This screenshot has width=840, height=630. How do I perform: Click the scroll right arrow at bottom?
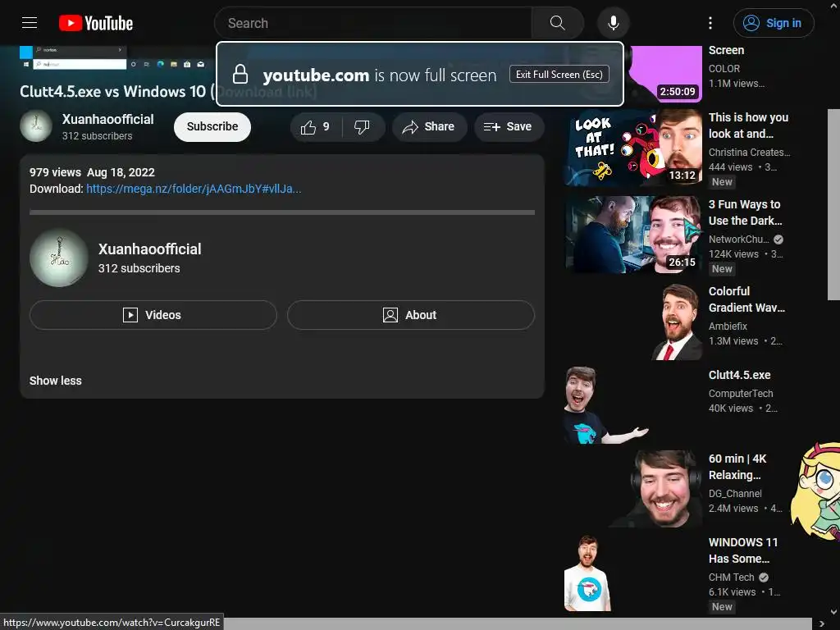pyautogui.click(x=822, y=624)
